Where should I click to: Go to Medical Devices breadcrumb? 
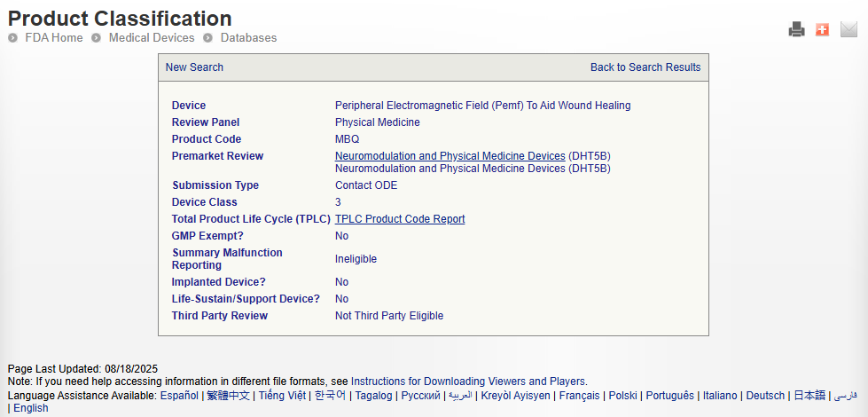point(151,38)
